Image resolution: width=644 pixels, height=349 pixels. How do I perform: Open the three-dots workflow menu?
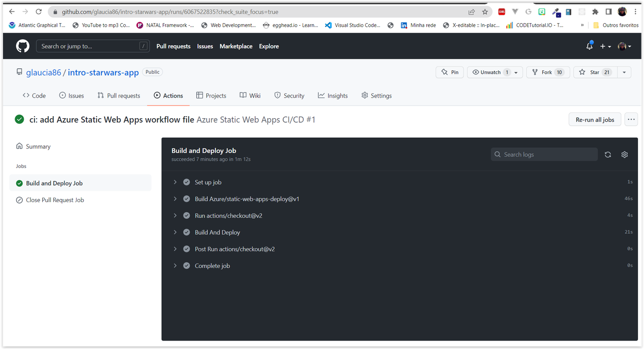pos(631,120)
